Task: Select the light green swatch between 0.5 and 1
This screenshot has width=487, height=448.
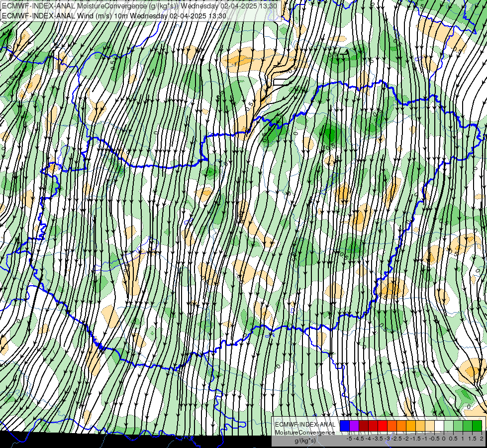Action: point(458,426)
